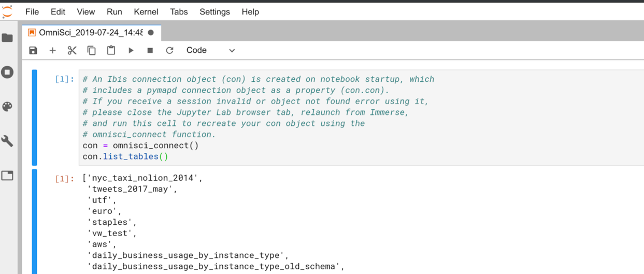Image resolution: width=644 pixels, height=274 pixels.
Task: Restart the kernel with refresh icon
Action: click(x=169, y=50)
